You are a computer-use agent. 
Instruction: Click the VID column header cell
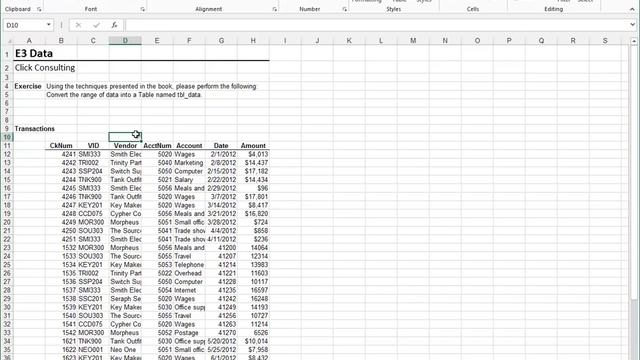(93, 146)
